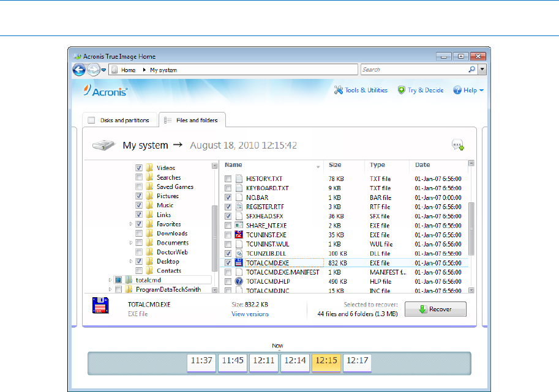Select the 11:37 backup on timeline
This screenshot has height=392, width=559.
click(x=201, y=363)
